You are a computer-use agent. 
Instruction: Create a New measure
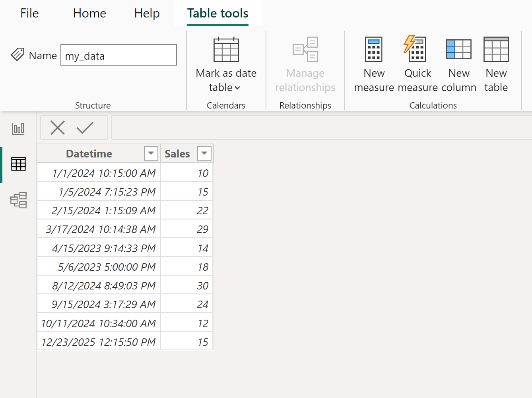pyautogui.click(x=373, y=64)
